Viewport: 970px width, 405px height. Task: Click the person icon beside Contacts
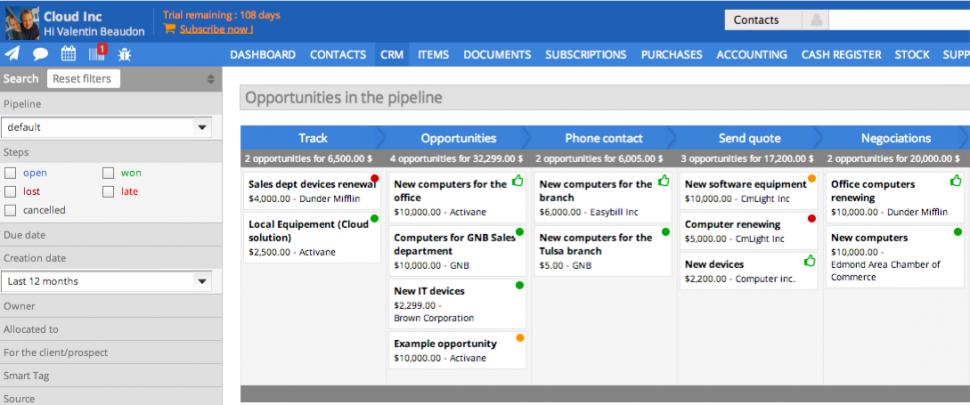point(817,20)
